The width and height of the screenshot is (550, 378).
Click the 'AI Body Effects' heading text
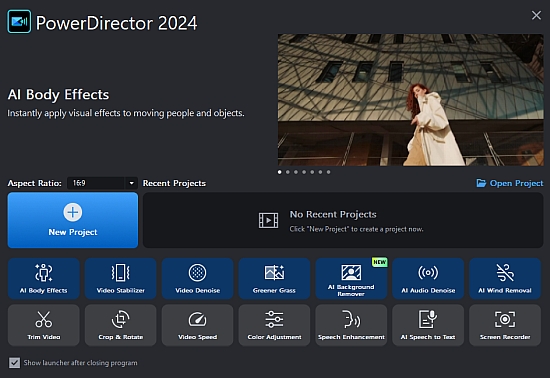[x=58, y=95]
